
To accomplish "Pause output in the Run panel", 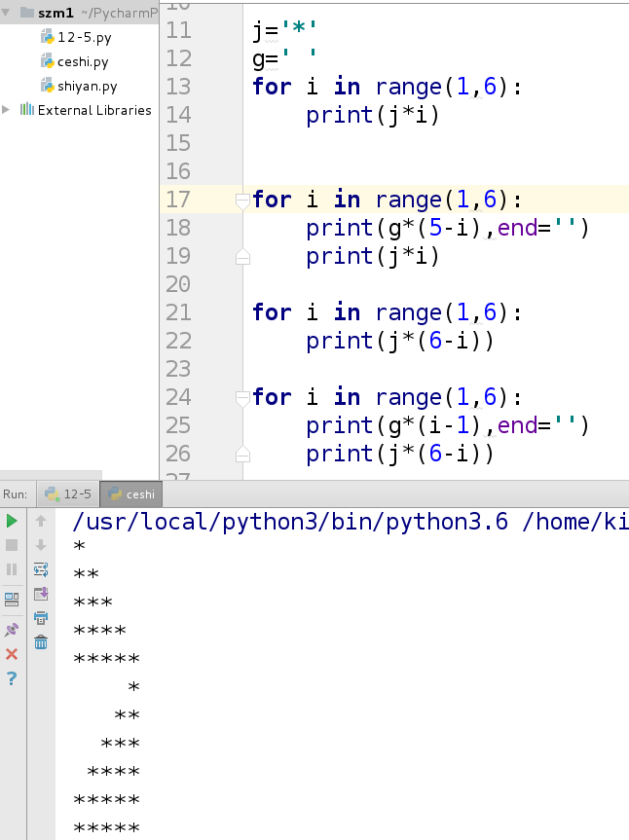I will coord(12,569).
